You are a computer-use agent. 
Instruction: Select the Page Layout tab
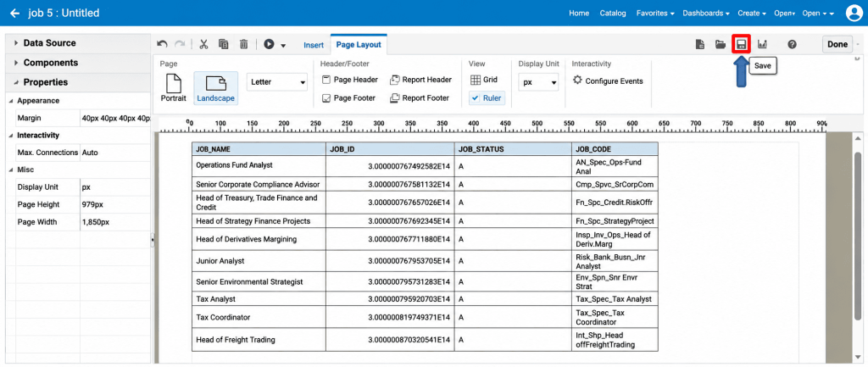359,44
